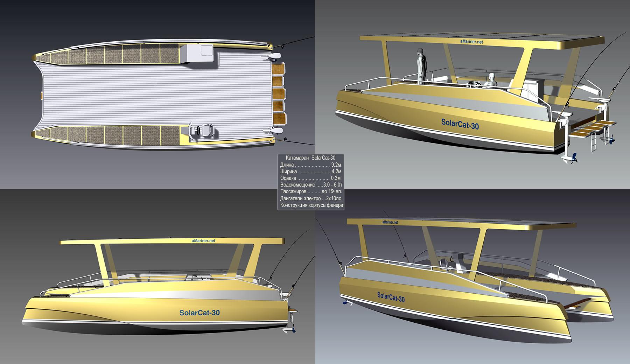Click the Двигатели электро 2x10лс. line

pos(310,198)
